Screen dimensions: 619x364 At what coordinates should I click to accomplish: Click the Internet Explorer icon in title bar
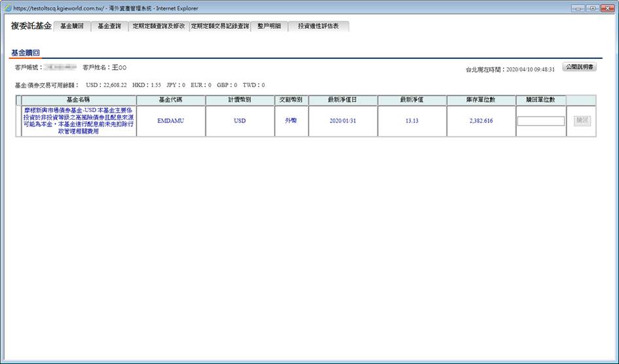8,9
